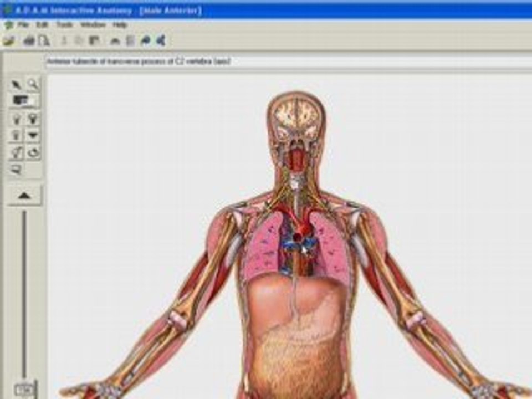Select the light-colored bulb highlight tool

coord(16,119)
